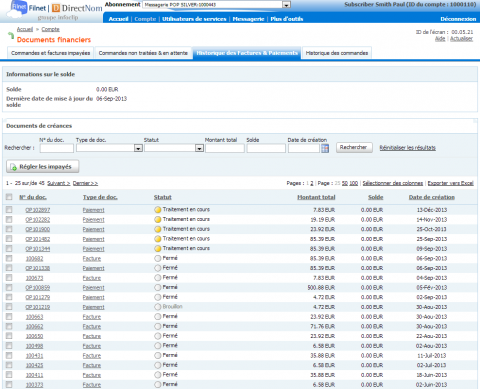Screen dimensions: 480x389
Task: Click the N° du doc. search field
Action: pyautogui.click(x=57, y=148)
